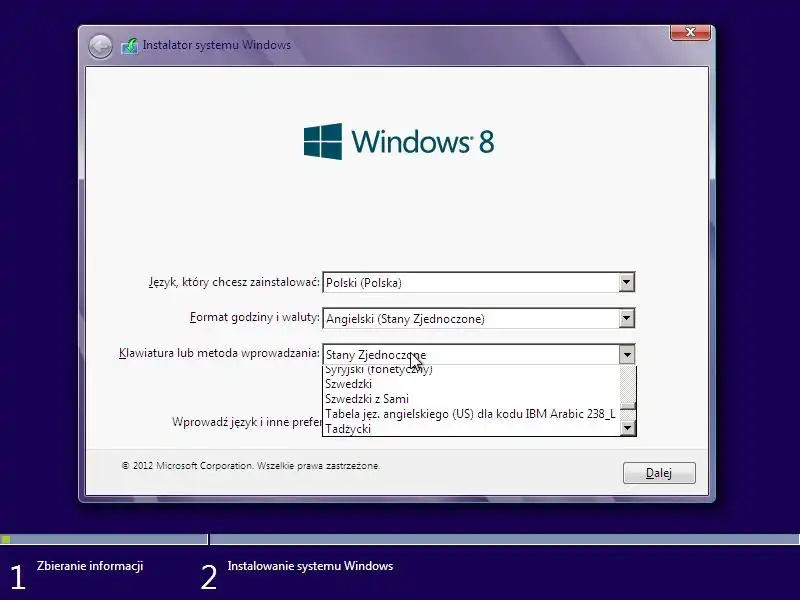Click the Język, który chcesz zainstalować label
The width and height of the screenshot is (800, 600).
click(234, 282)
